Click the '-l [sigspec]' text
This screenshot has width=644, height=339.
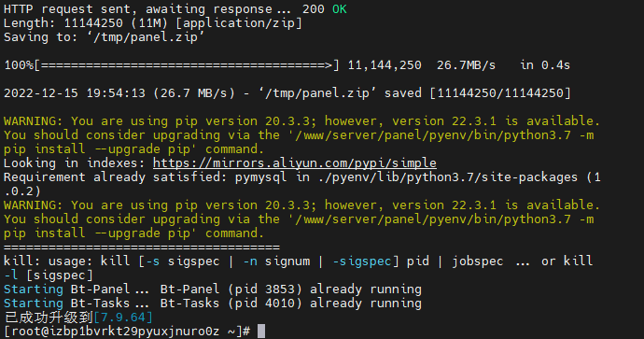coord(49,275)
